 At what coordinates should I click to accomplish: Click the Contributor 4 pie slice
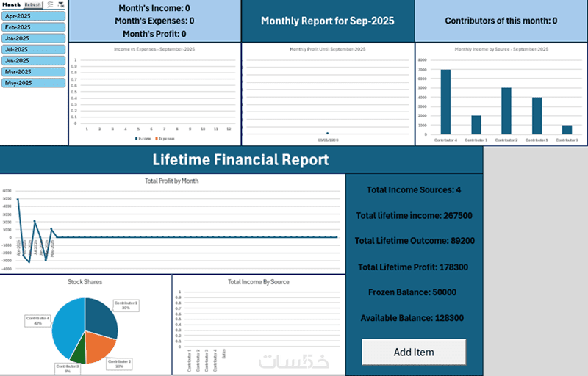pos(67,328)
